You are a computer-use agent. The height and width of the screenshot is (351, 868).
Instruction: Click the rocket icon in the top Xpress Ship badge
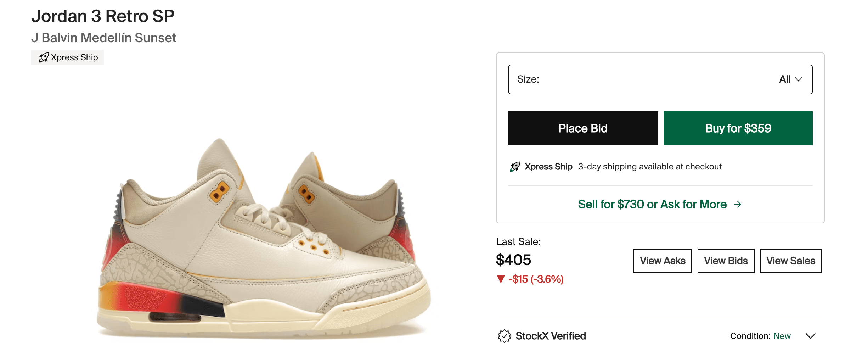pyautogui.click(x=44, y=57)
